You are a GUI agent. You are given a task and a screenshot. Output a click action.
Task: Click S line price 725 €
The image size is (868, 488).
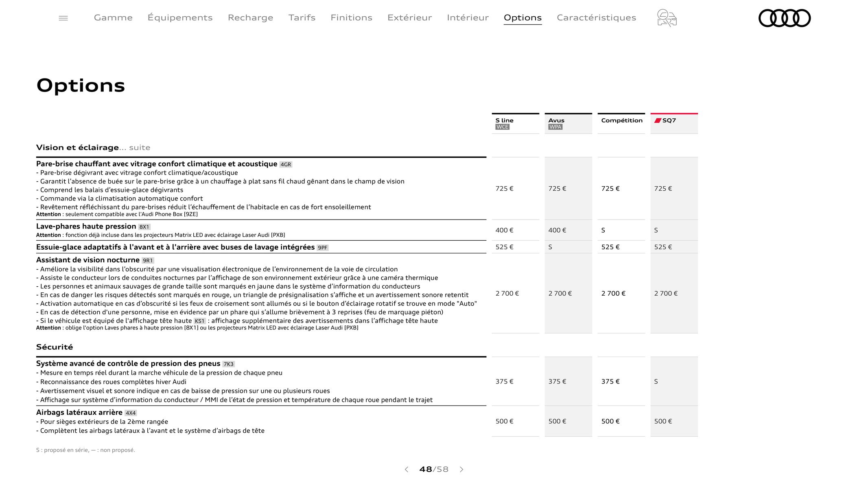tap(505, 189)
